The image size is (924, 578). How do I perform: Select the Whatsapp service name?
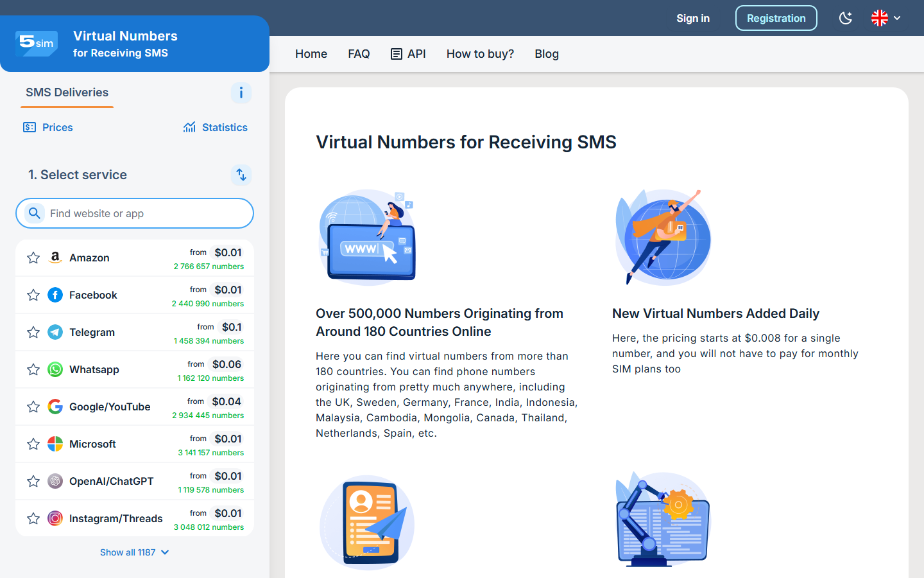tap(94, 369)
